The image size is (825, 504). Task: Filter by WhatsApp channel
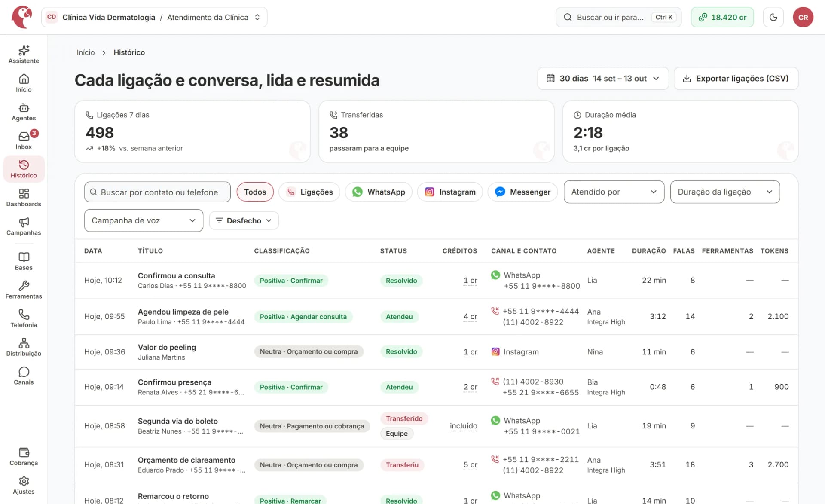379,192
